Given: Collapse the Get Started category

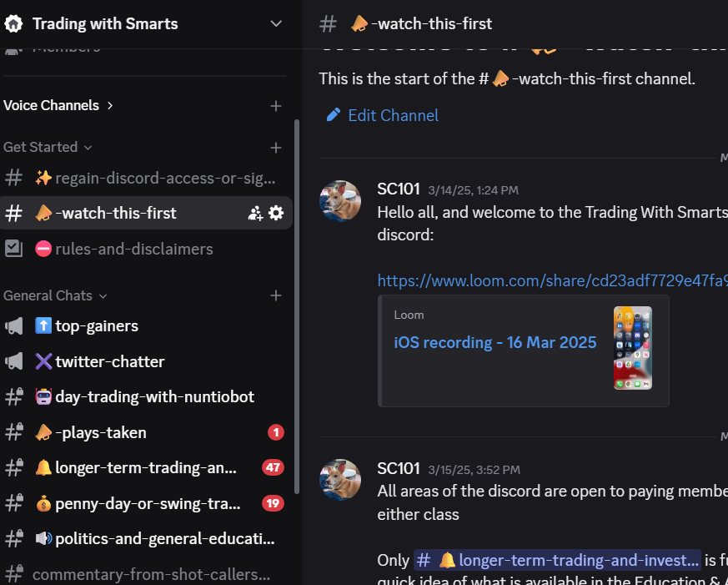Looking at the screenshot, I should pyautogui.click(x=48, y=148).
